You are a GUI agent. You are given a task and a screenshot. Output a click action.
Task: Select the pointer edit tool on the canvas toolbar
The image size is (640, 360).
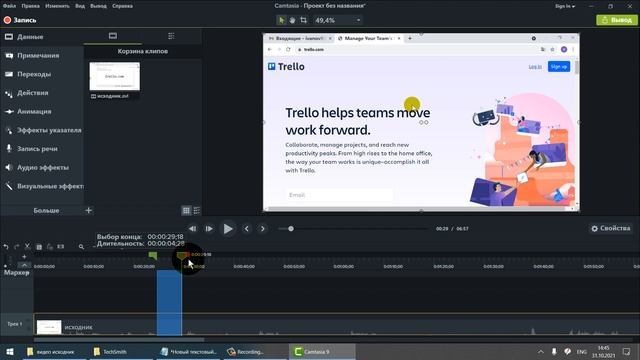[x=281, y=20]
